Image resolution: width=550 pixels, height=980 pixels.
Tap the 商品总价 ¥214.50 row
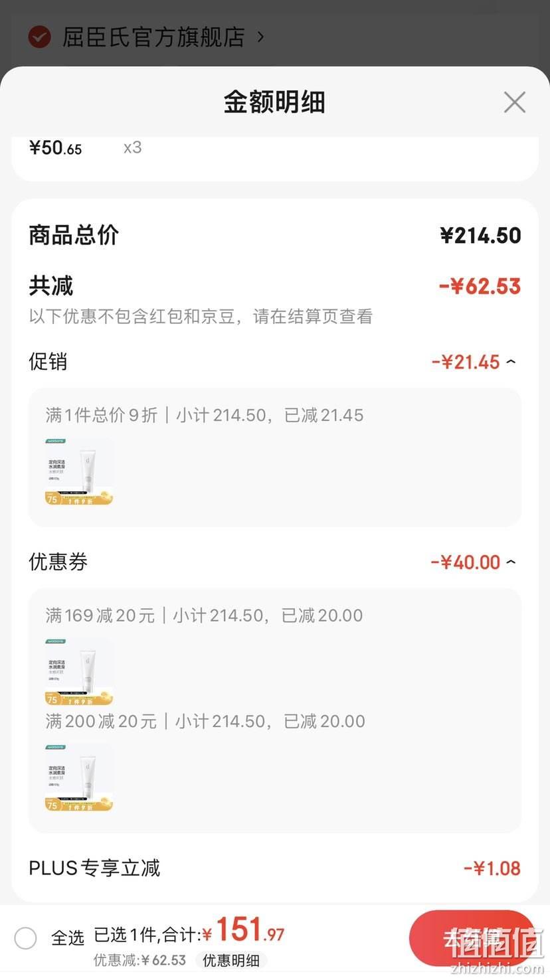point(274,235)
